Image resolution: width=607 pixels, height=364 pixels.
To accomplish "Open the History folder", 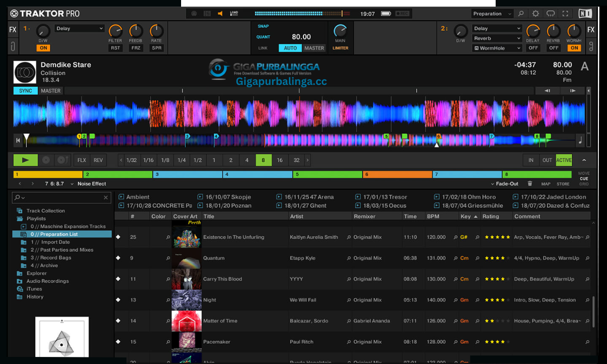I will pos(35,297).
